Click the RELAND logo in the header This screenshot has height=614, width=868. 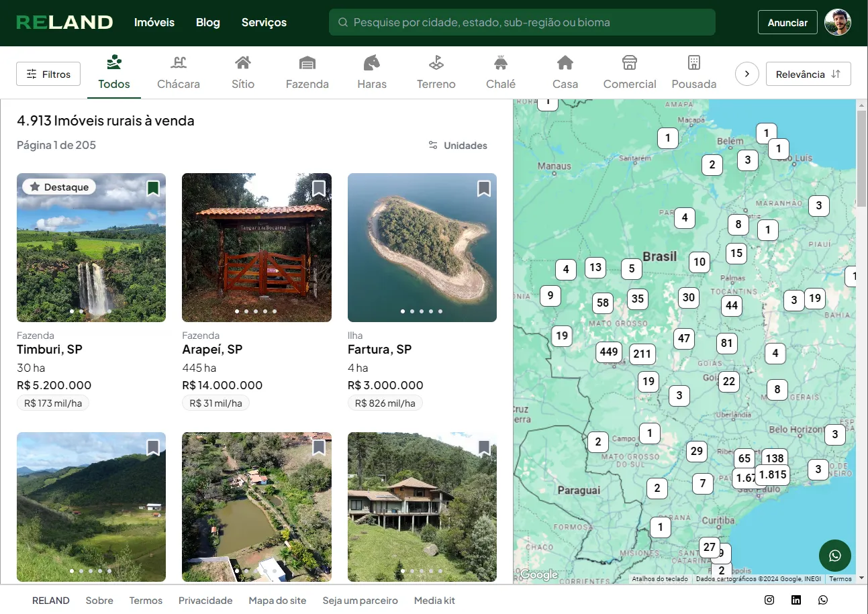[x=64, y=22]
